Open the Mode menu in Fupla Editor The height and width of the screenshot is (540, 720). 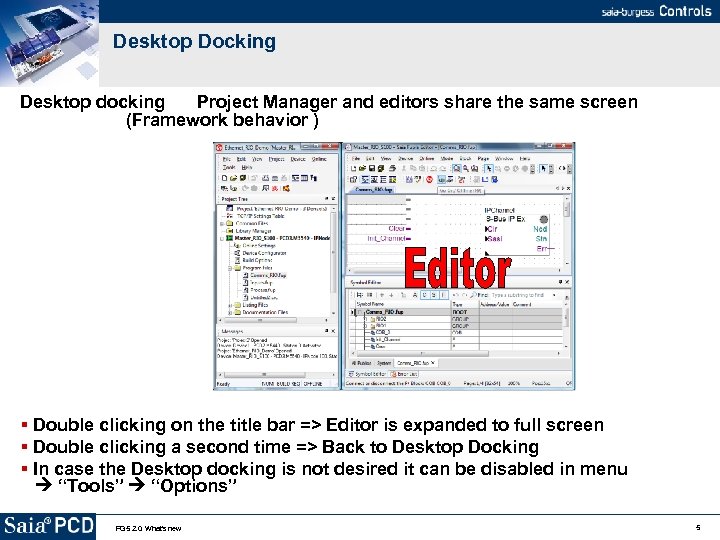pyautogui.click(x=447, y=158)
